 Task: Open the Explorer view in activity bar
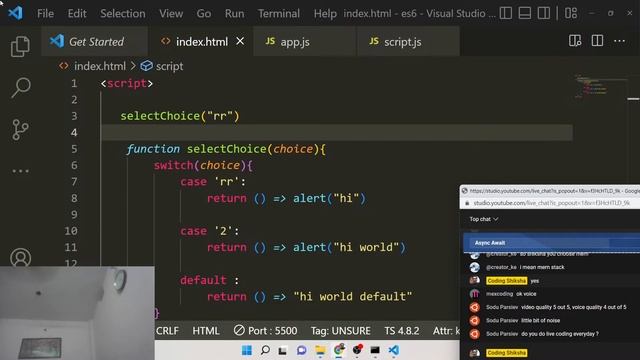20,46
